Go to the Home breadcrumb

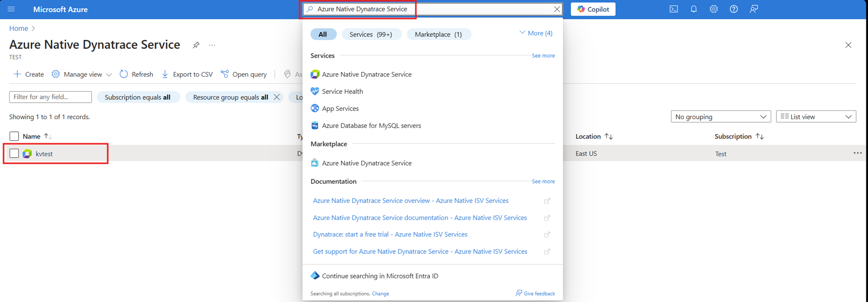coord(19,28)
